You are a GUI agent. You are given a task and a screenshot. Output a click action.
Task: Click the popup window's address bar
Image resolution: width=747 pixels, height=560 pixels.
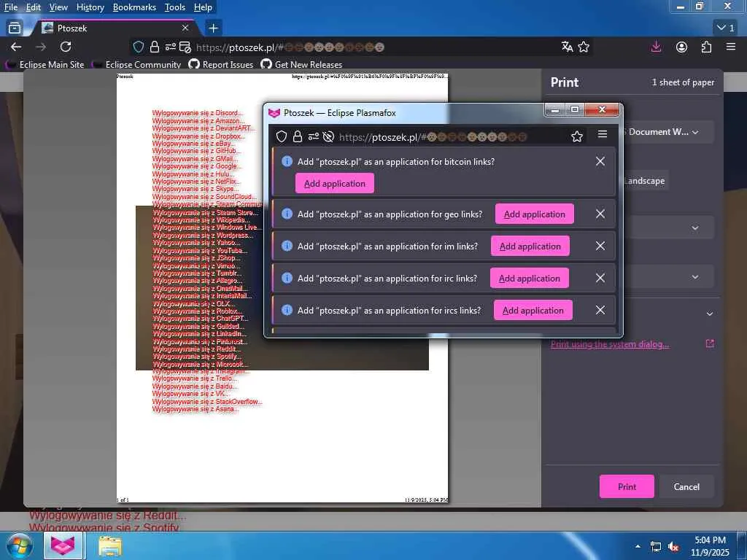[433, 137]
